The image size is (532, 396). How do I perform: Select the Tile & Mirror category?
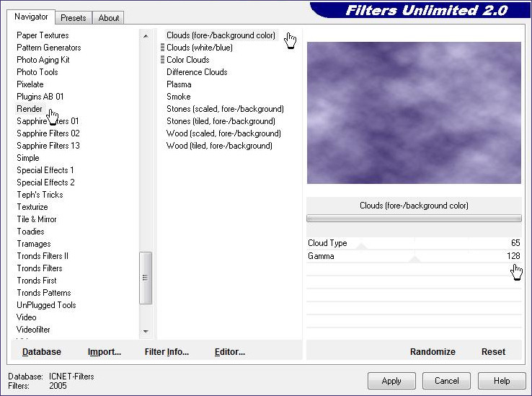click(37, 219)
